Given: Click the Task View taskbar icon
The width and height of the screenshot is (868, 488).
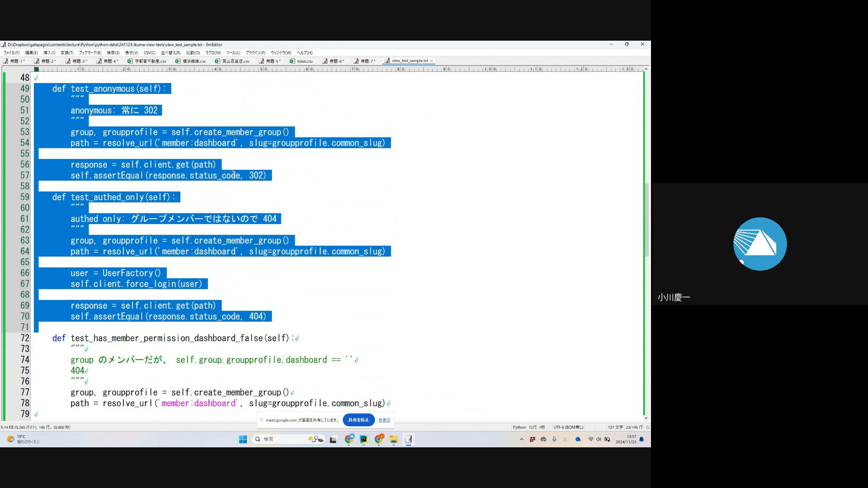Looking at the screenshot, I should click(x=333, y=439).
